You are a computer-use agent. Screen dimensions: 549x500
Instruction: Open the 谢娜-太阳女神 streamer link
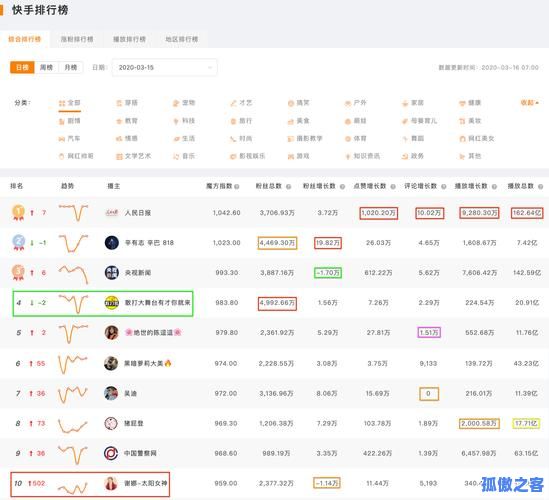pos(146,483)
